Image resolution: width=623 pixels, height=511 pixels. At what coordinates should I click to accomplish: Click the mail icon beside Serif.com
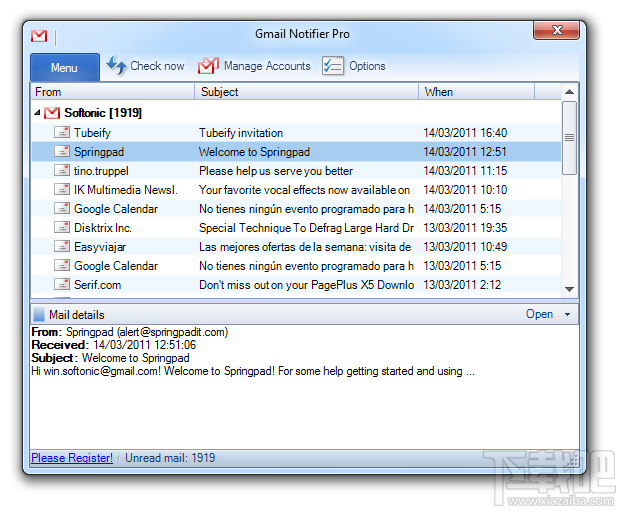[62, 284]
